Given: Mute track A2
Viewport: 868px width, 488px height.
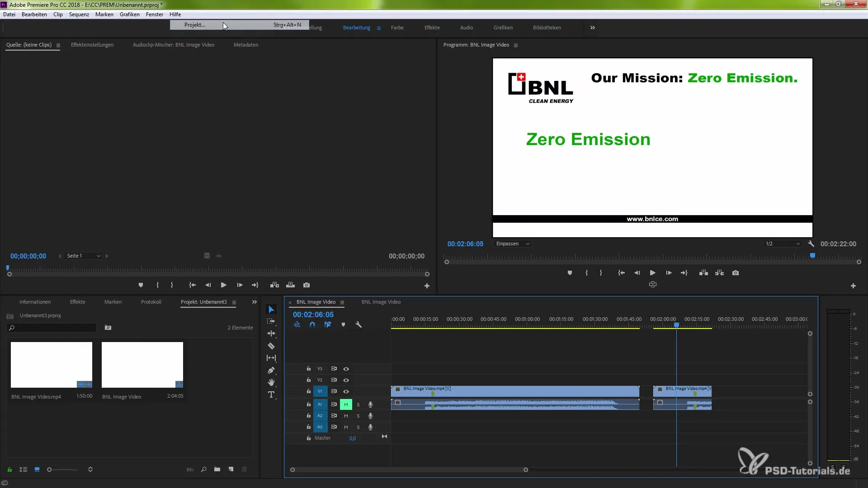Looking at the screenshot, I should [346, 416].
